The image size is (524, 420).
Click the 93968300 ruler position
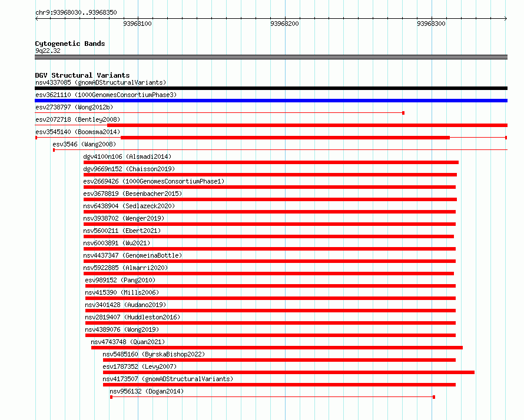pyautogui.click(x=431, y=24)
